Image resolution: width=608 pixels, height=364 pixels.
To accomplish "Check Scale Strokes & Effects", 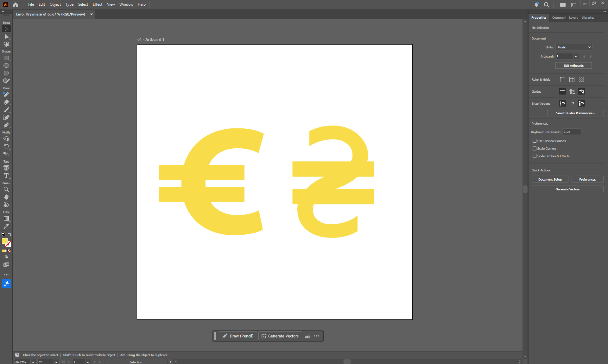I will [x=535, y=156].
